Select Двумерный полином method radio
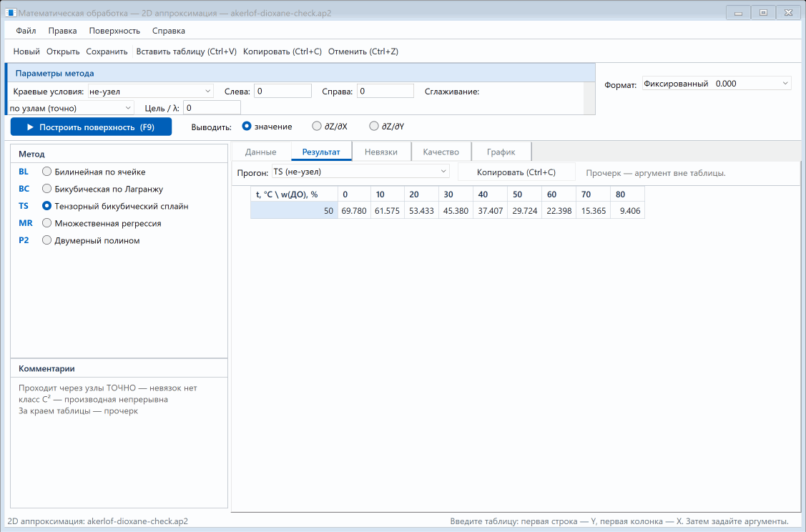806x532 pixels. [90, 240]
